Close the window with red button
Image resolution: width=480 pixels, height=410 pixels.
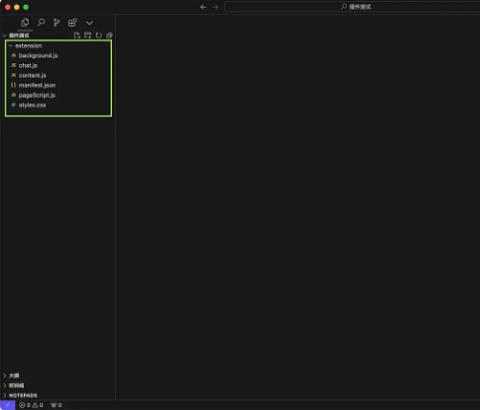[x=8, y=7]
